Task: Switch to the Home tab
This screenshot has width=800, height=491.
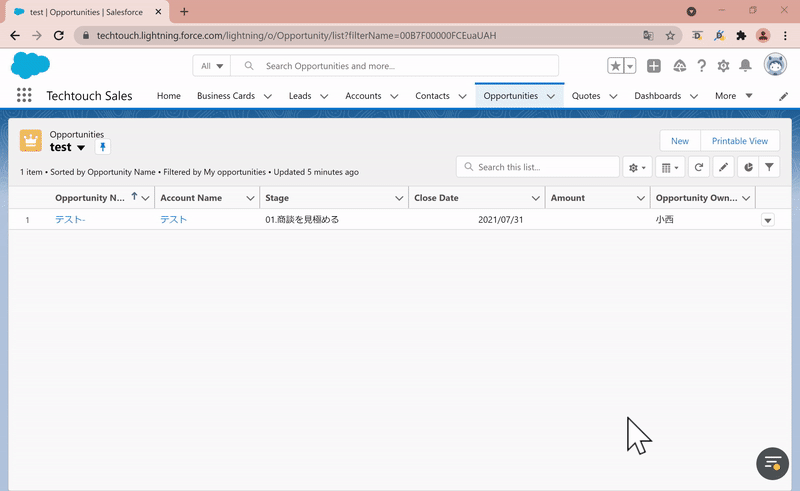Action: pyautogui.click(x=168, y=96)
